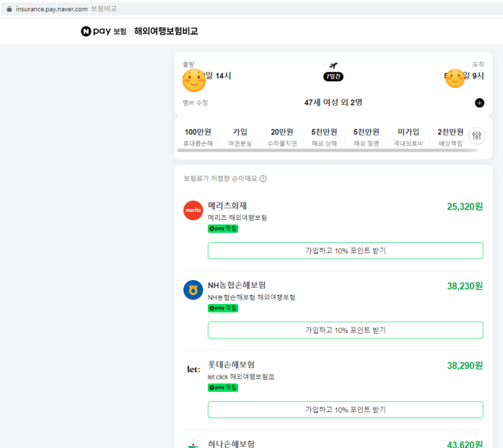Select the 여권분실 가입 coverage option
This screenshot has width=503, height=448.
click(x=240, y=137)
